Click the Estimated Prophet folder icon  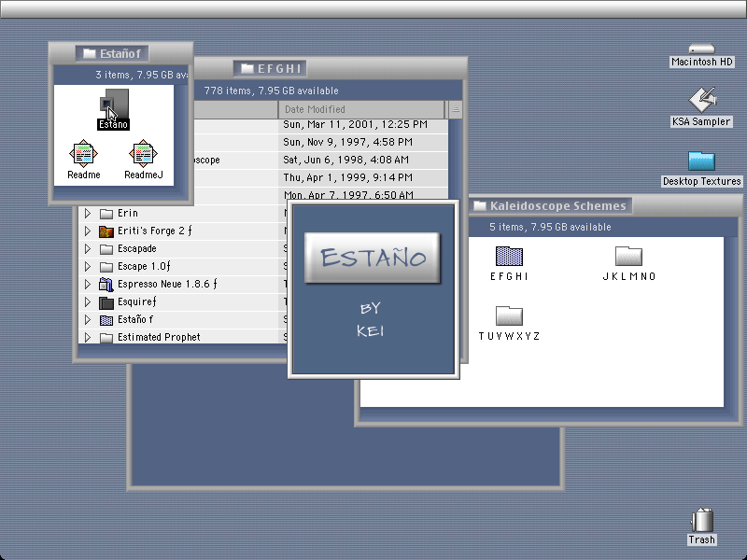tap(106, 338)
